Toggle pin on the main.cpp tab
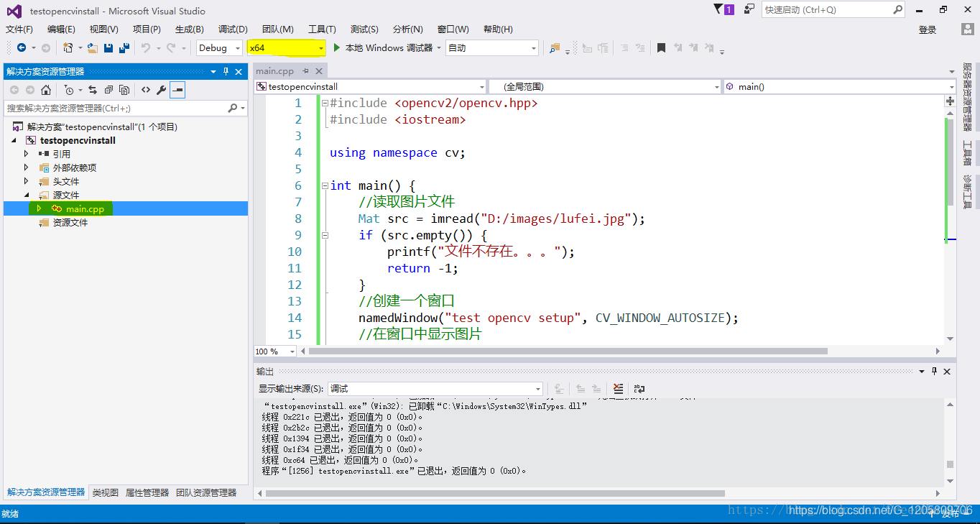Screen dimensions: 980x524 click(305, 70)
